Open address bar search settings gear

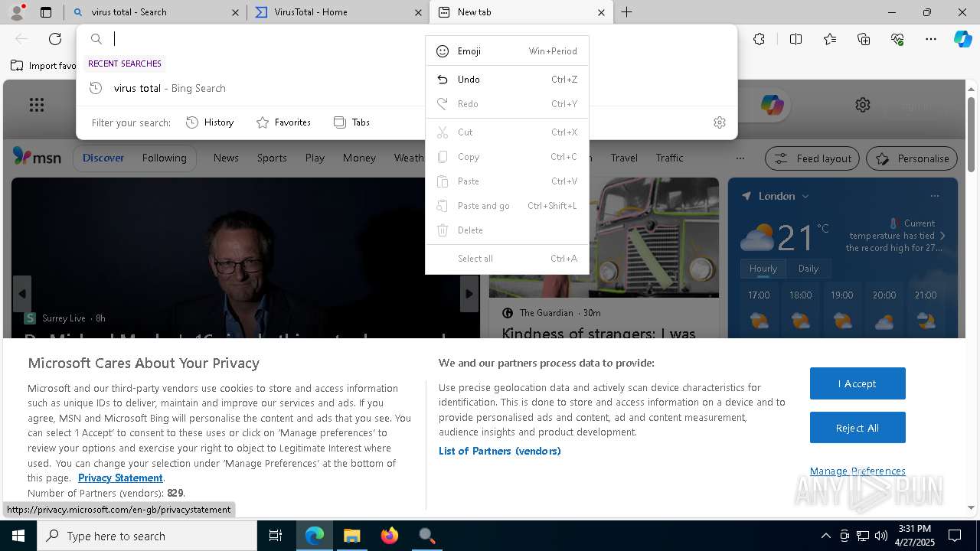[720, 122]
